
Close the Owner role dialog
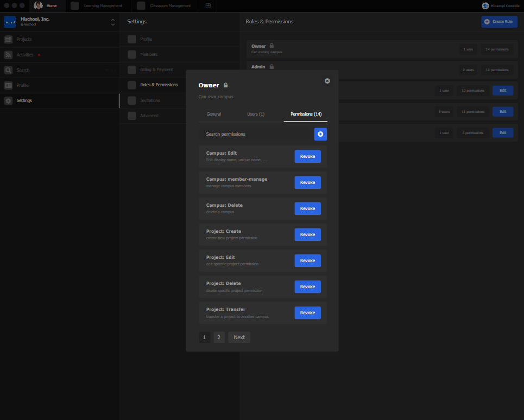(x=327, y=81)
